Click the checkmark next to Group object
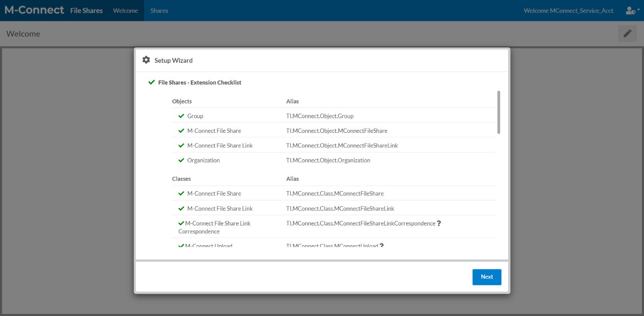 [181, 116]
